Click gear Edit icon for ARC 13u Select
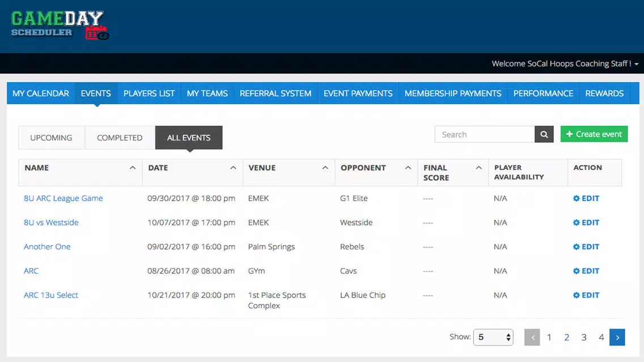Image resolution: width=644 pixels, height=362 pixels. [x=576, y=295]
